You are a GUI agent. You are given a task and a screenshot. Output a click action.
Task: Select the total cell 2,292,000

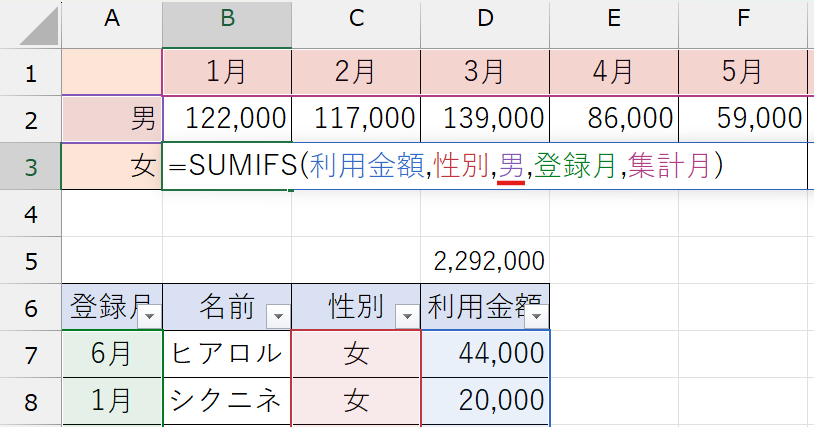tap(485, 260)
